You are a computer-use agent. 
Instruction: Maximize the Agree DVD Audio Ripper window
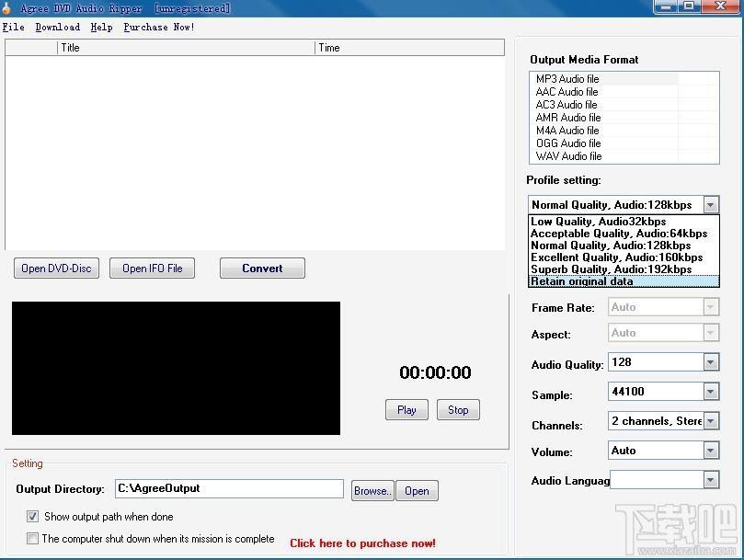tap(689, 6)
